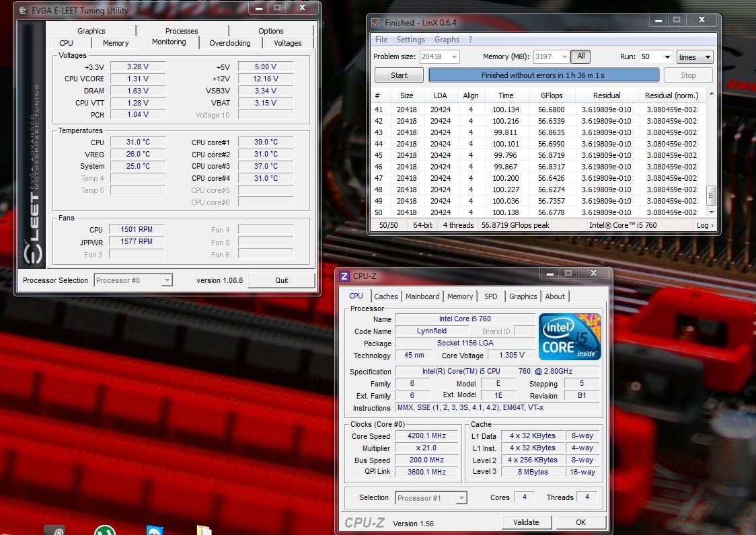Click the CPU core#1 temperature 39.0 °C
The width and height of the screenshot is (756, 535).
266,142
